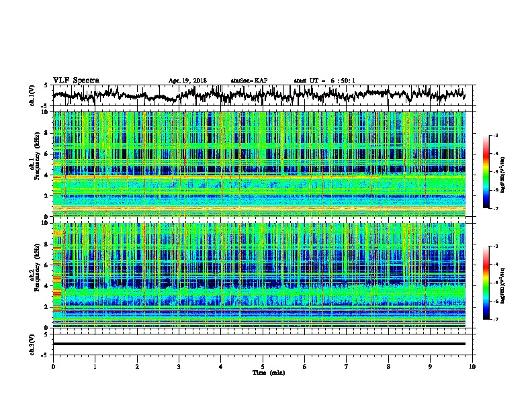Click the ch.1 spectrogram panel
The image size is (532, 411).
[x=259, y=164]
